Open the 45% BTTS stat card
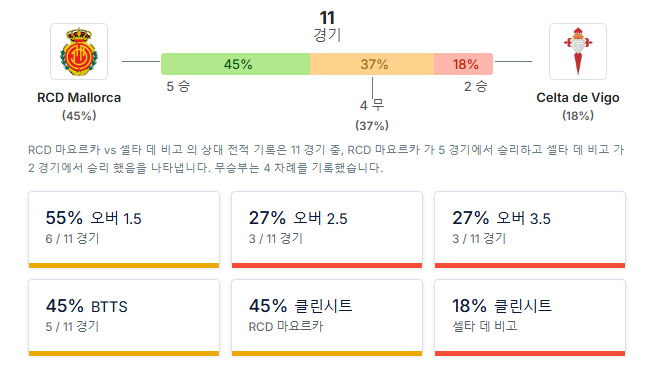This screenshot has height=372, width=653. point(124,318)
